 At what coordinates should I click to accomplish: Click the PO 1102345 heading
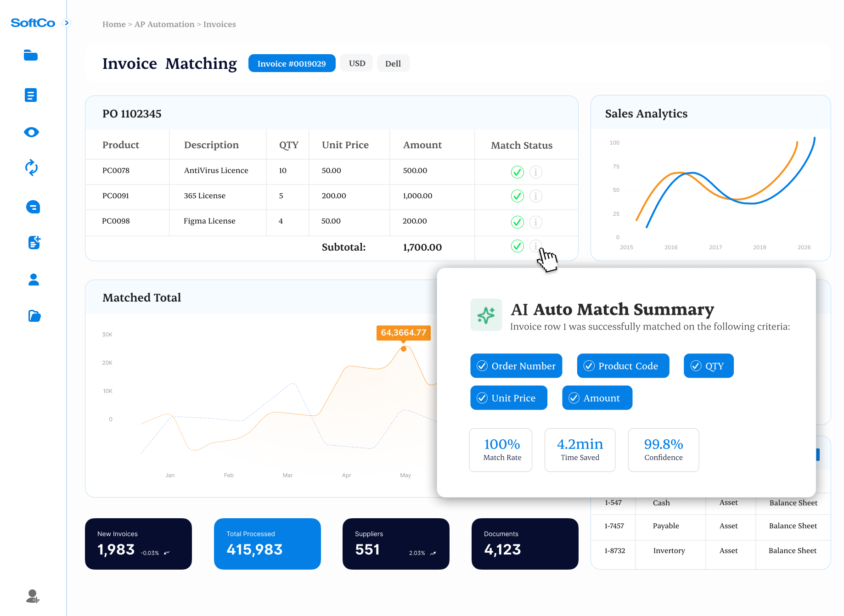click(132, 114)
